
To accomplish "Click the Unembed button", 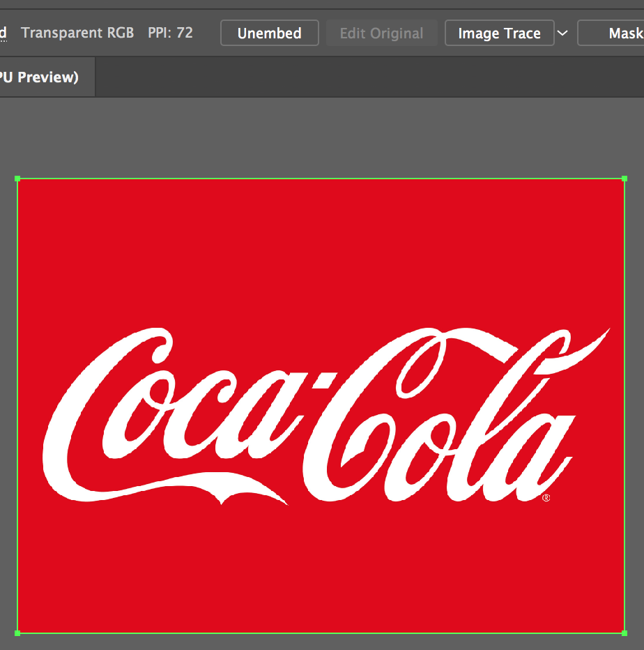I will 270,33.
